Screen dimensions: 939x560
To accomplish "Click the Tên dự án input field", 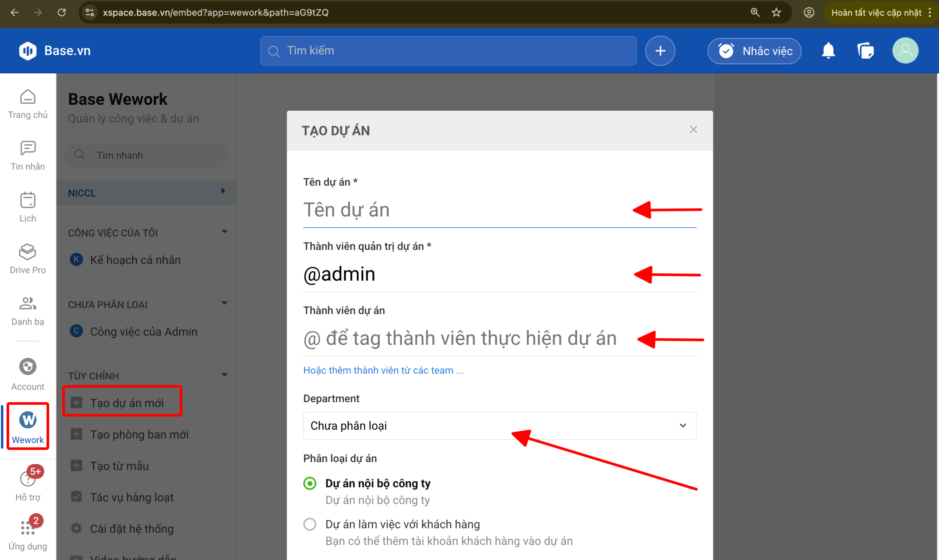I will (x=464, y=210).
